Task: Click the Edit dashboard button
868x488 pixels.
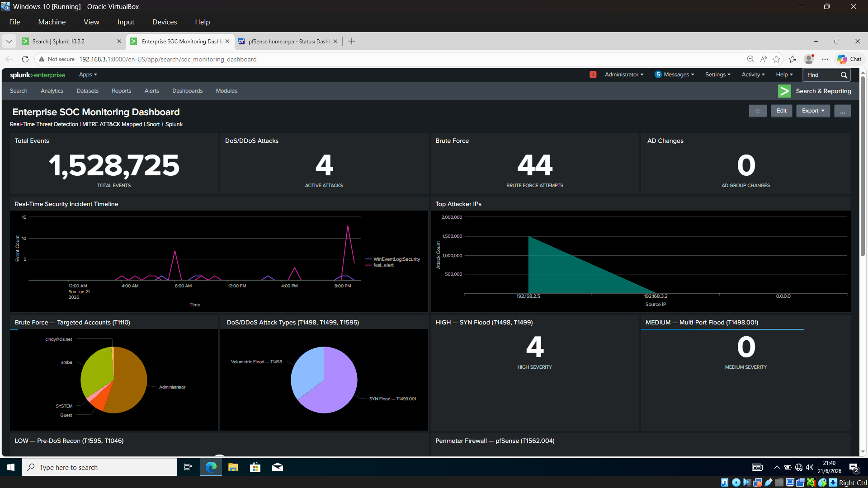Action: pyautogui.click(x=782, y=111)
